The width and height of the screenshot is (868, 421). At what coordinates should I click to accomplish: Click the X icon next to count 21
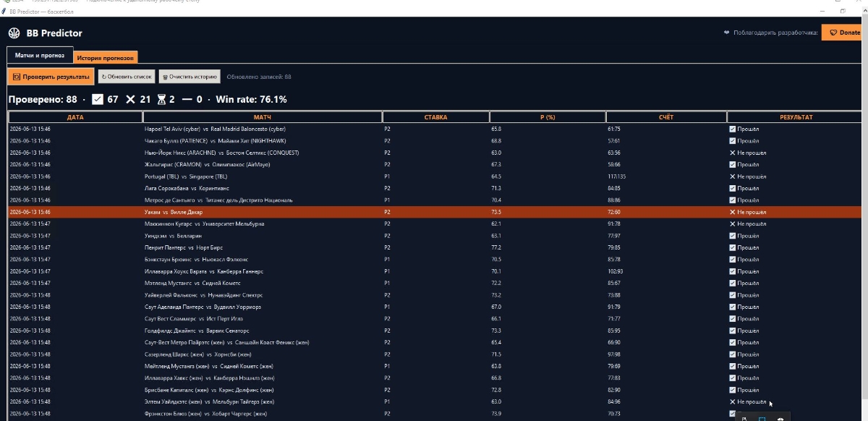pos(130,99)
